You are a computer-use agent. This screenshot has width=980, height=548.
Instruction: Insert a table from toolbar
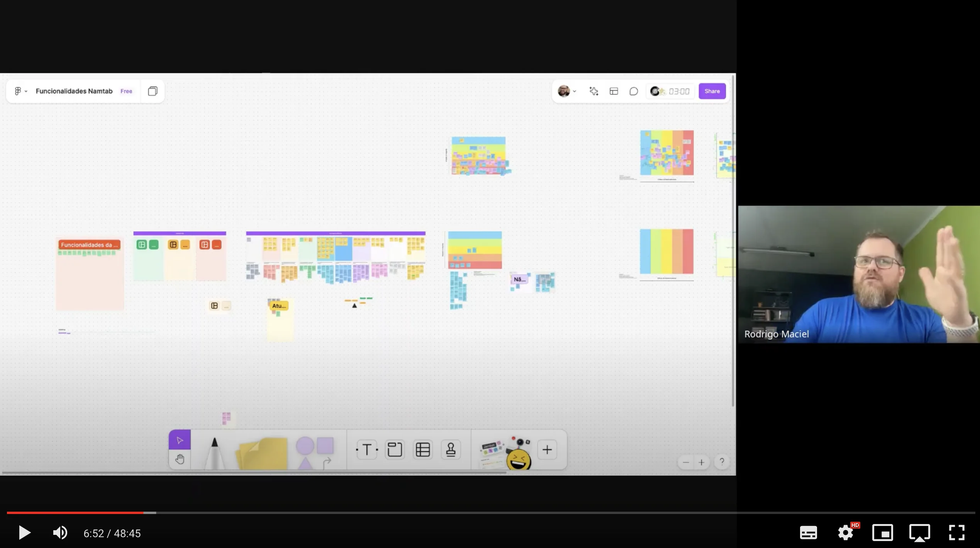point(423,449)
